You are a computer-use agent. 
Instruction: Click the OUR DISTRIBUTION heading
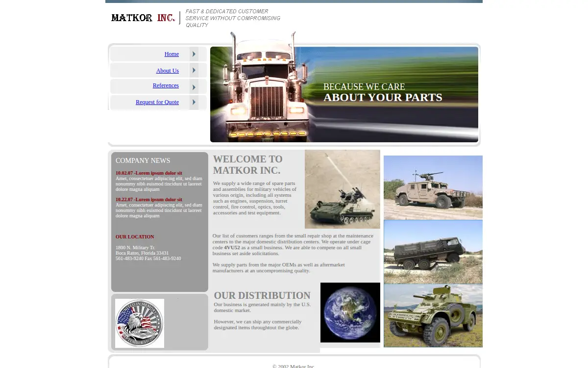(x=262, y=295)
